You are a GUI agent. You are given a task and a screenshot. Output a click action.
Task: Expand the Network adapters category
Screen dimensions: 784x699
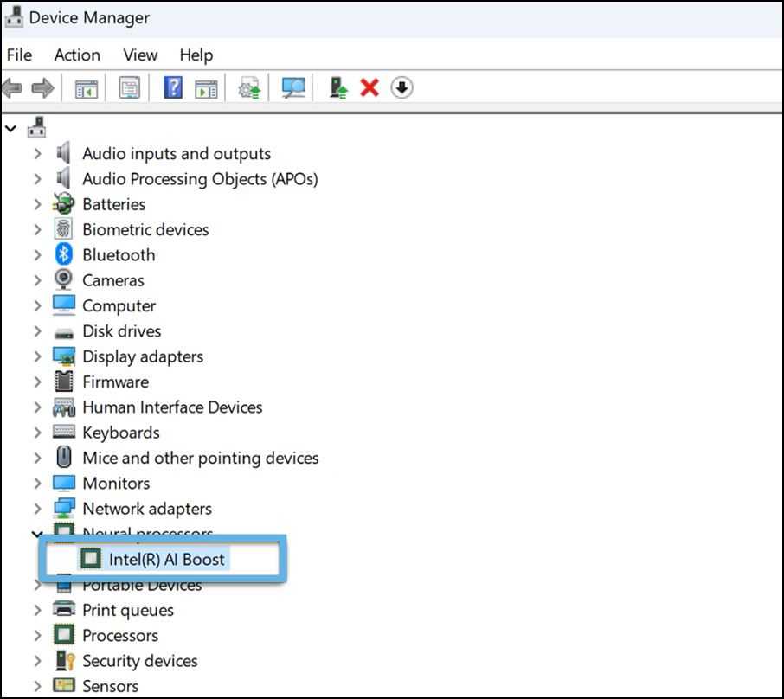click(x=35, y=508)
